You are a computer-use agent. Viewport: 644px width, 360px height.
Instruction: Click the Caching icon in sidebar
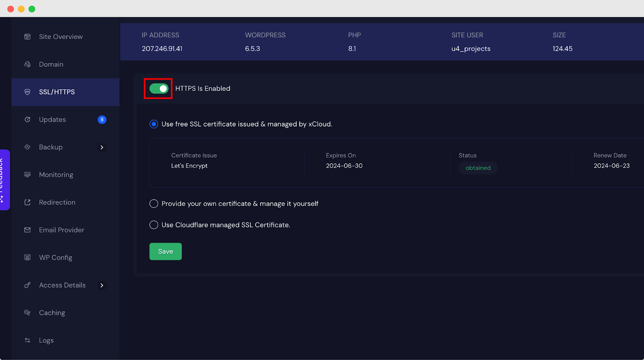[x=27, y=313]
